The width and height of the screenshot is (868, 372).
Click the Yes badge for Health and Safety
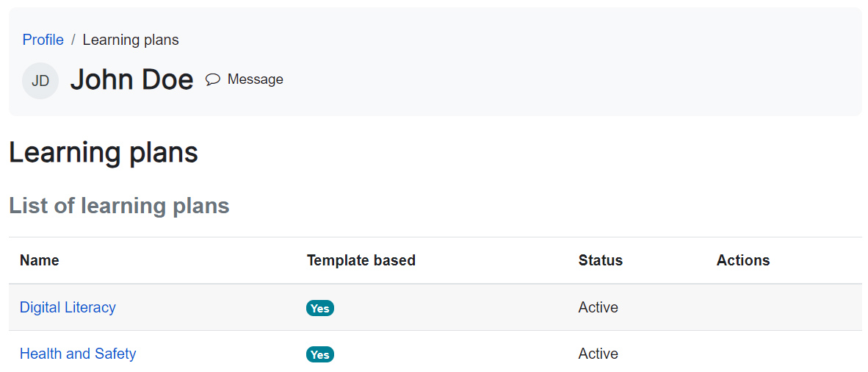320,354
